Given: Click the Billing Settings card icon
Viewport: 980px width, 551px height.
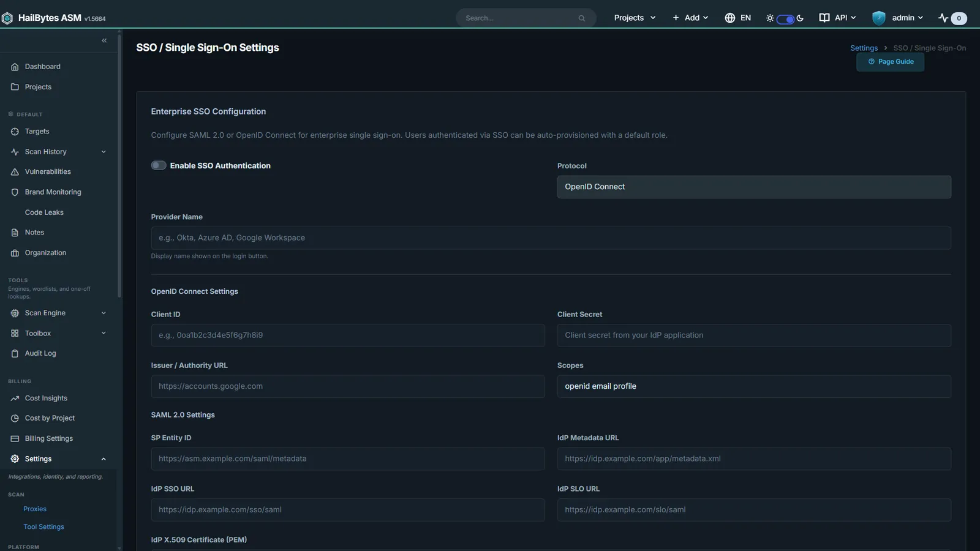Looking at the screenshot, I should coord(15,438).
